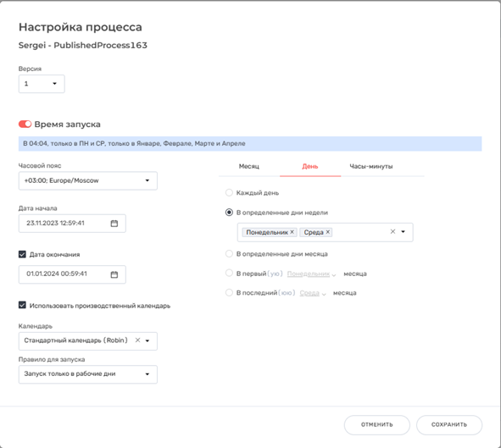Toggle the Время запуска switch

(25, 124)
